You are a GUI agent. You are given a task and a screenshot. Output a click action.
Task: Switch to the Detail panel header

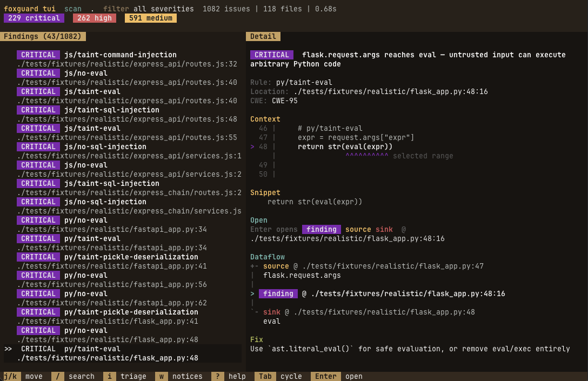coord(263,36)
